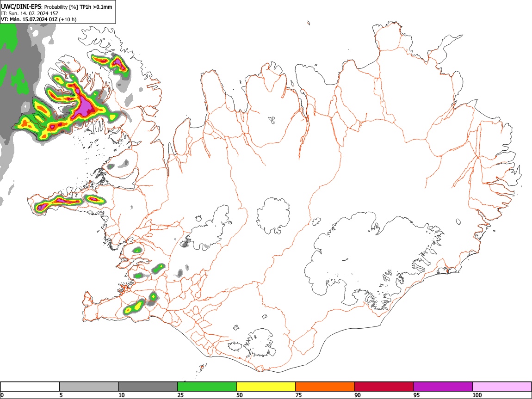Image resolution: width=532 pixels, height=399 pixels.
Task: Click the legend tick label '10'
Action: pos(122,395)
